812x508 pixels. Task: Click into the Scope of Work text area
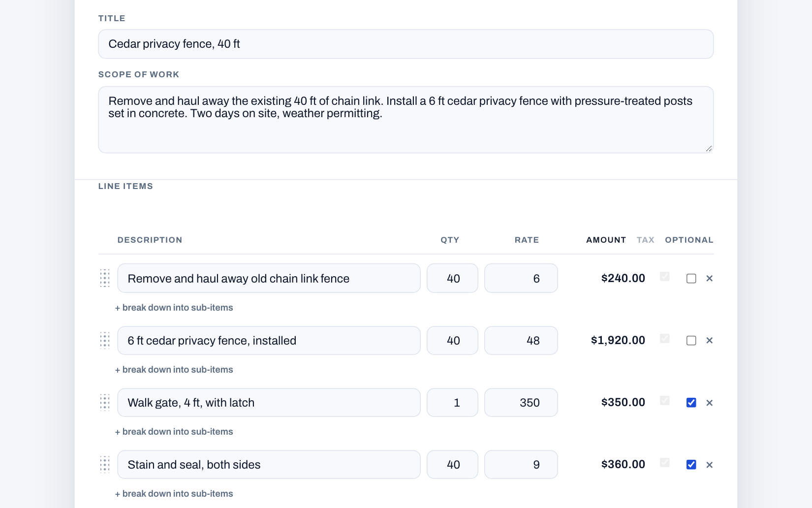pos(406,120)
